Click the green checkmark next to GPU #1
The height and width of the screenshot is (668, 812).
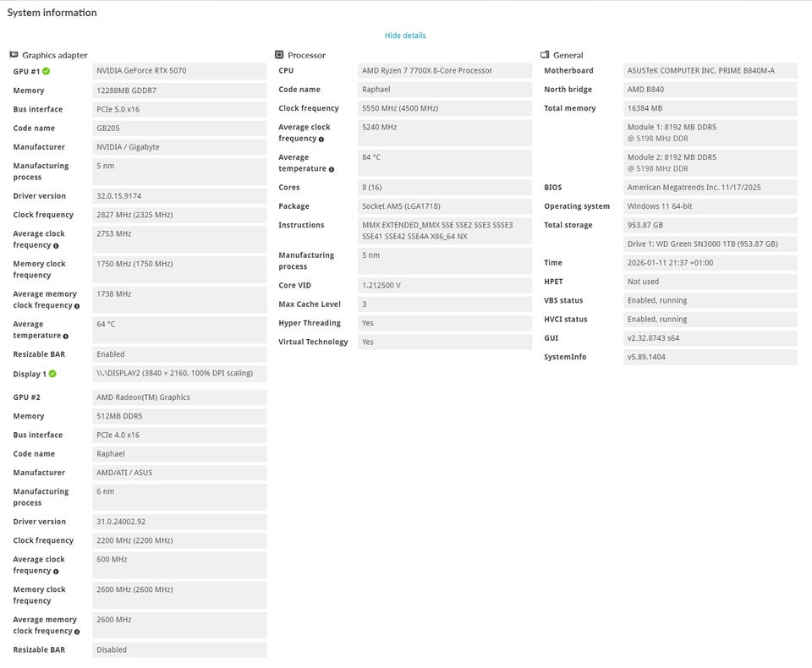pos(46,71)
